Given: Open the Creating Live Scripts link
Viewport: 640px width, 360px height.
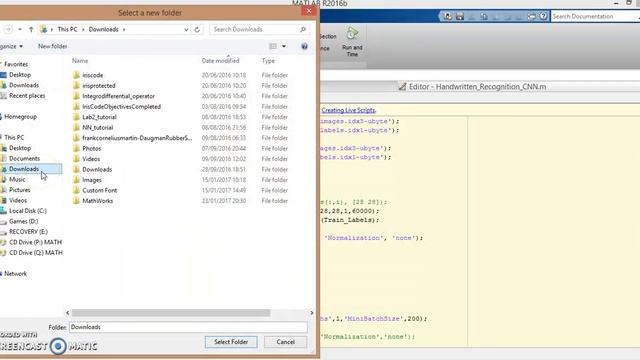Looking at the screenshot, I should [348, 110].
